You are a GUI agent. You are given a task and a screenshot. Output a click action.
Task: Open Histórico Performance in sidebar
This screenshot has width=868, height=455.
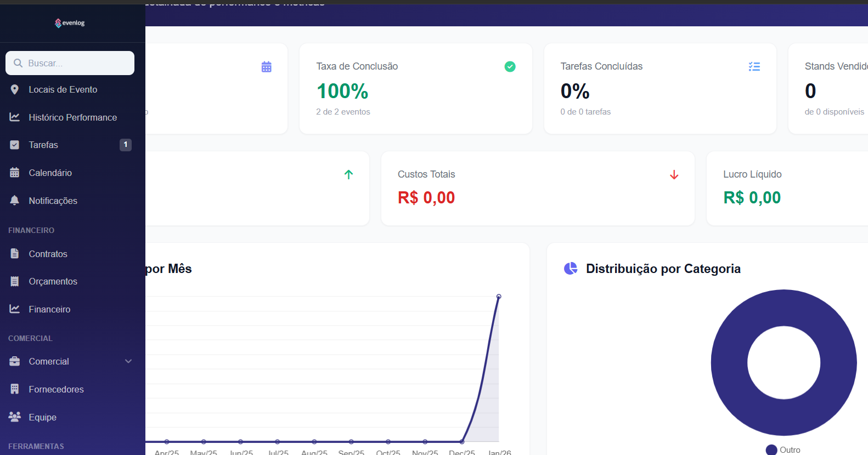pyautogui.click(x=72, y=117)
